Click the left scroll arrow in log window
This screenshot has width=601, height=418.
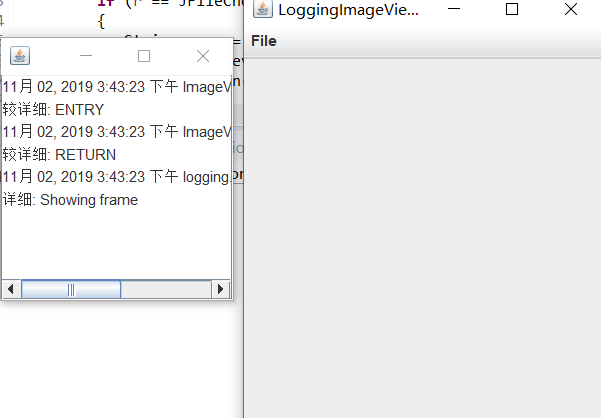11,289
